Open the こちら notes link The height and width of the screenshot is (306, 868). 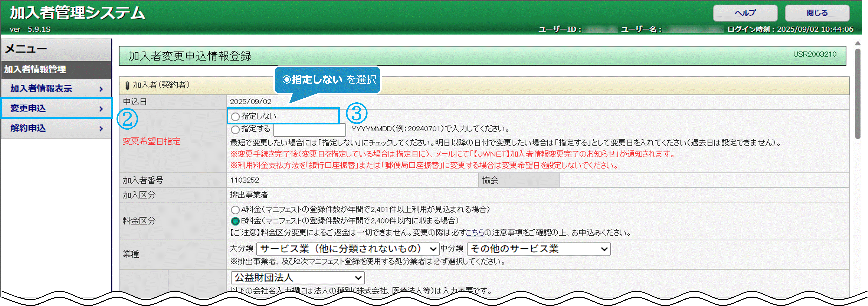tap(475, 232)
